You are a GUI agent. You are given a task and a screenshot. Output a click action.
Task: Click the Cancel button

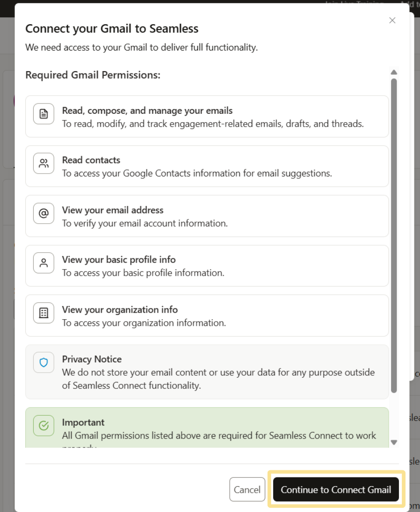tap(247, 490)
